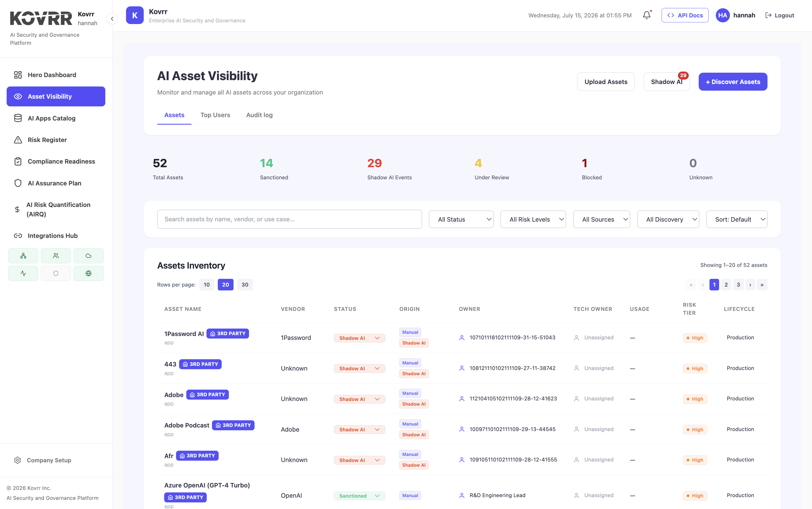Viewport: 812px width, 509px height.
Task: Click the globe integration icon
Action: tap(88, 273)
